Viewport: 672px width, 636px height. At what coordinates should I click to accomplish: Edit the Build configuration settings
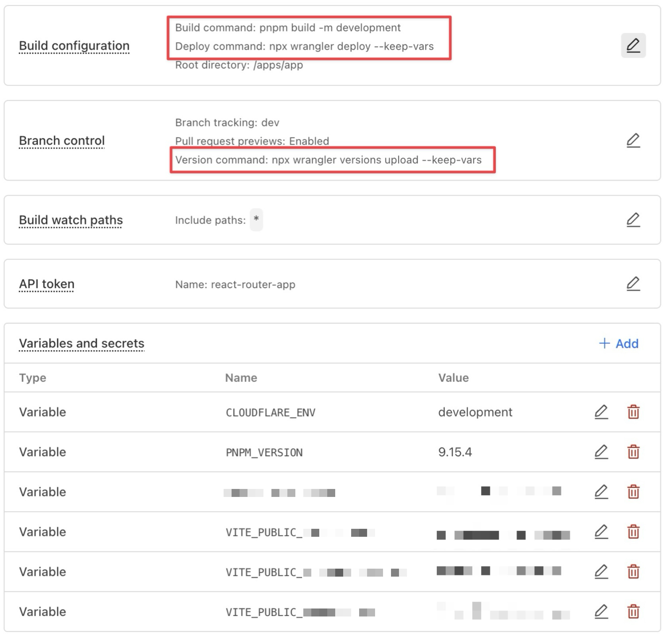click(x=633, y=45)
